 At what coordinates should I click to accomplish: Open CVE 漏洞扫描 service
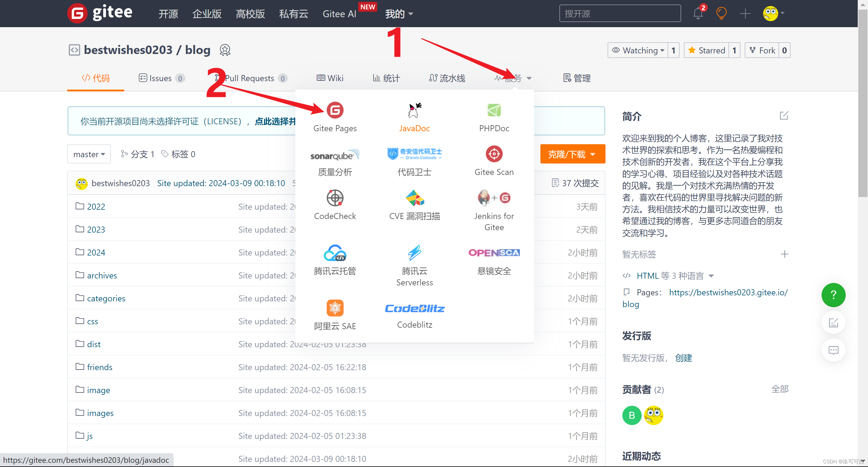pyautogui.click(x=414, y=205)
